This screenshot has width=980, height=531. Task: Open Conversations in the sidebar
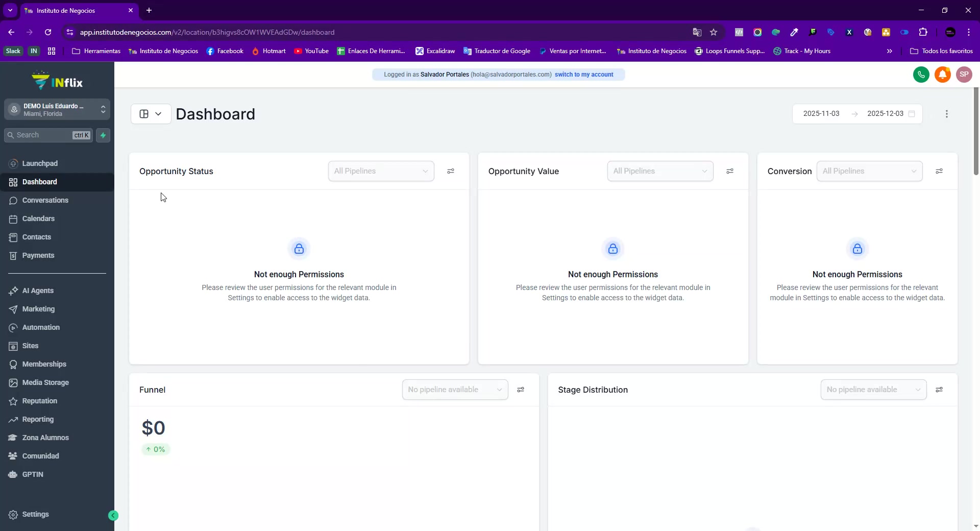pyautogui.click(x=45, y=201)
